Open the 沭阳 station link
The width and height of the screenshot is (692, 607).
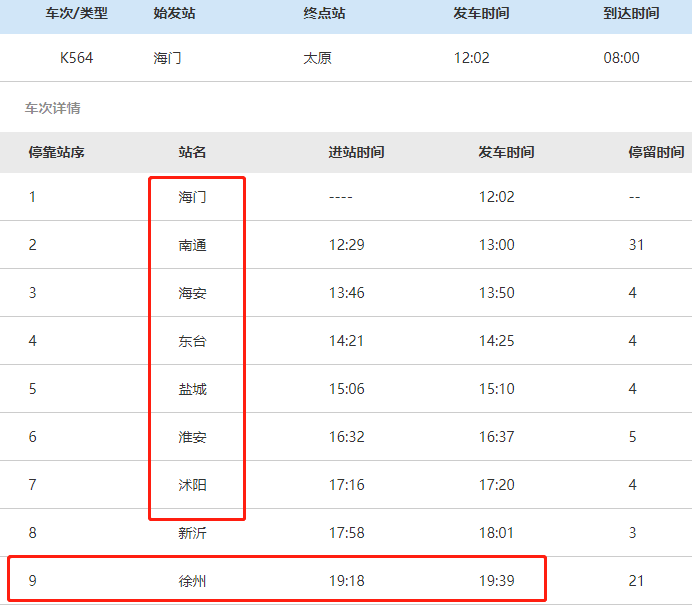pyautogui.click(x=192, y=485)
